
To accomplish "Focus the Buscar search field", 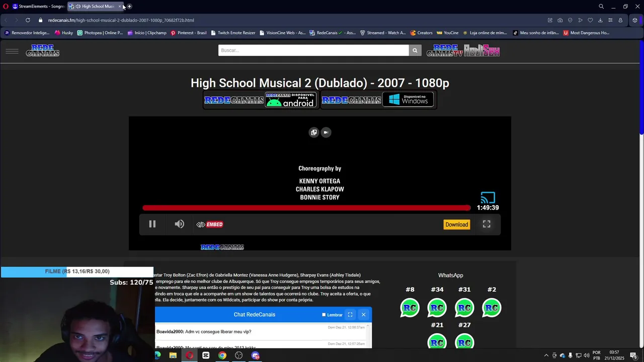I will tap(313, 50).
